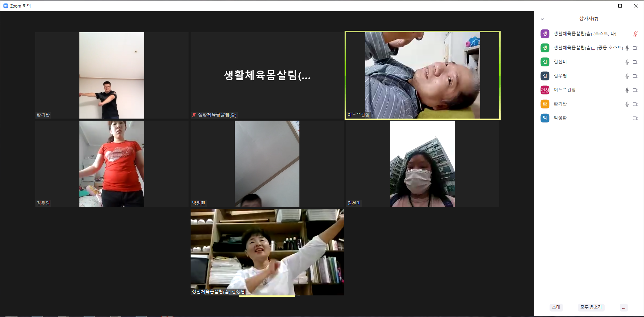Click participant name 박정환 in the list

(x=560, y=118)
